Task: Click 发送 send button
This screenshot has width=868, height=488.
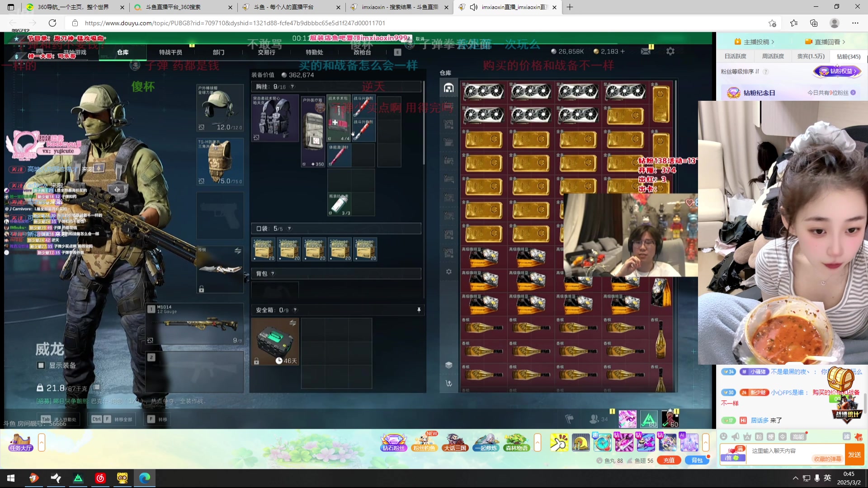Action: 854,454
